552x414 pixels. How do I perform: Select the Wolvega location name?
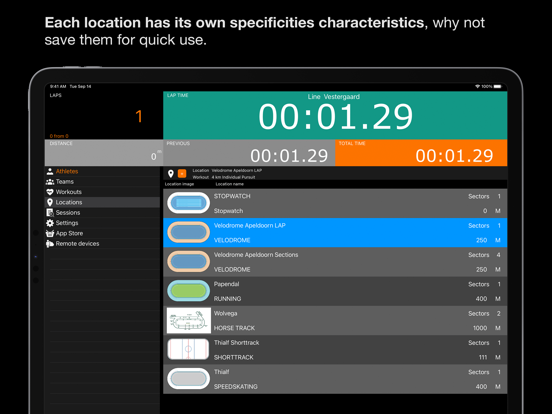(x=225, y=313)
